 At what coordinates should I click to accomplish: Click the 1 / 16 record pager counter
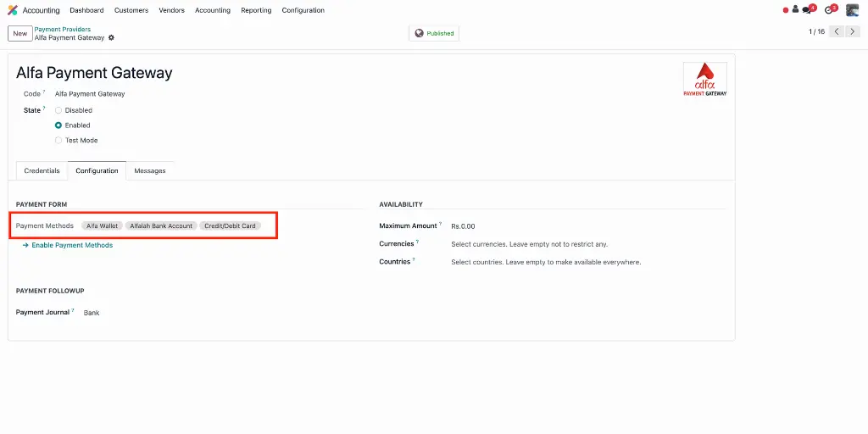click(816, 31)
